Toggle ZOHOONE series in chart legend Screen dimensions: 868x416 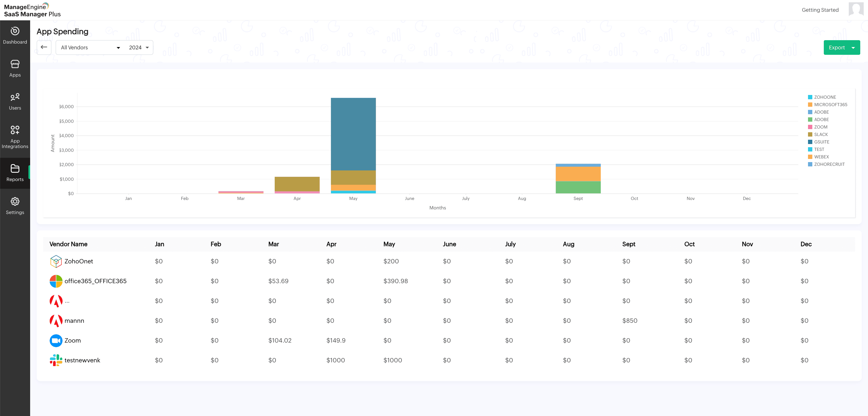coord(825,97)
